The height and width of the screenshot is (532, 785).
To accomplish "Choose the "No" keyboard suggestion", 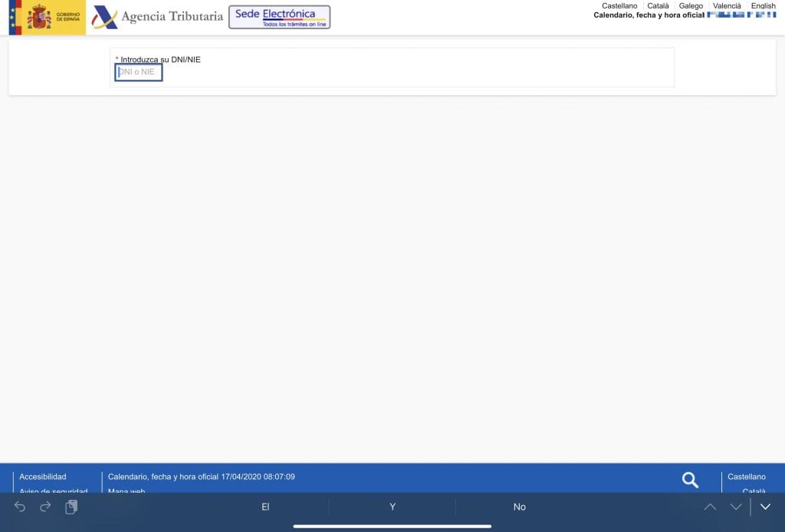I will pyautogui.click(x=519, y=507).
